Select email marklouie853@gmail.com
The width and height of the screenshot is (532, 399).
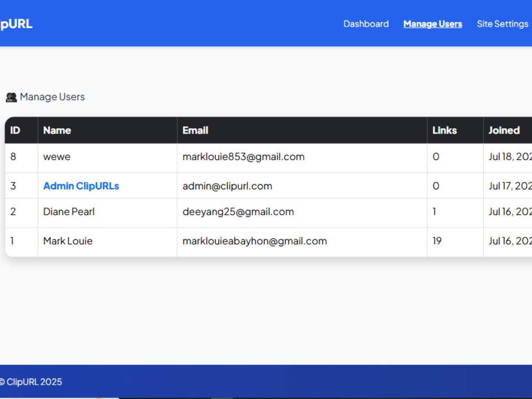point(244,157)
